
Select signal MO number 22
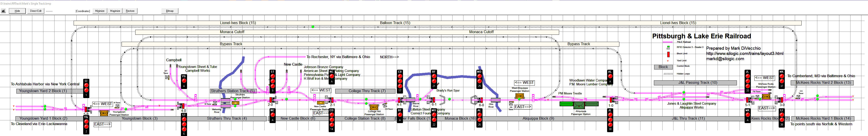coord(434,117)
